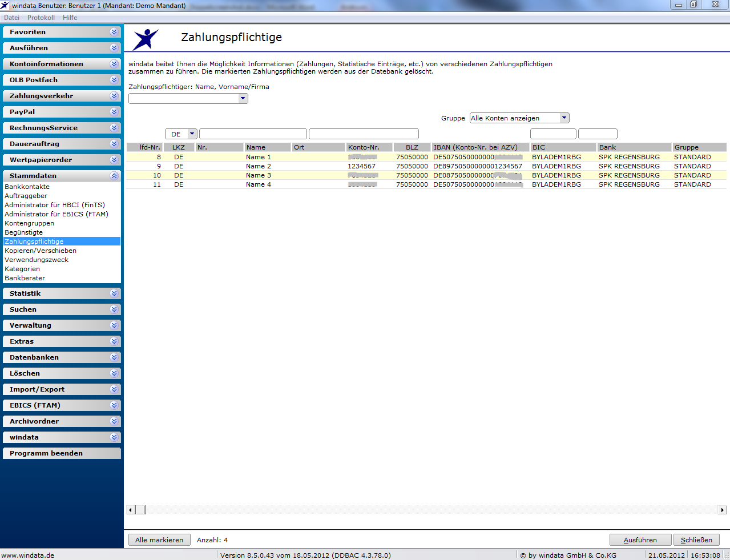Open Kontengruppen under Stammdaten

point(29,223)
